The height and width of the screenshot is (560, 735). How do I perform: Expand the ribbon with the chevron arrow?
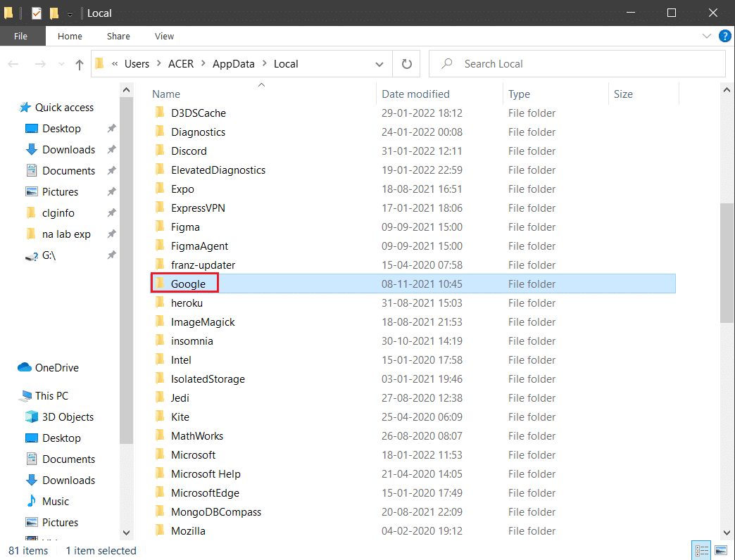click(x=707, y=36)
